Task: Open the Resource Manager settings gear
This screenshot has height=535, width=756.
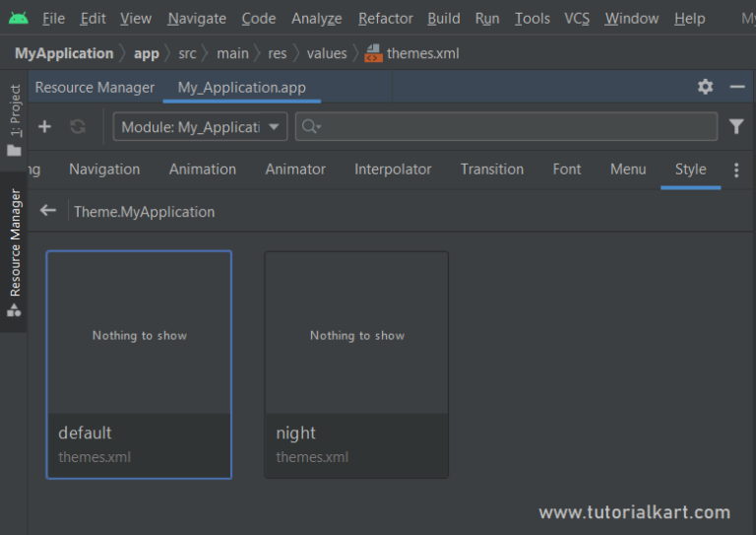Action: pyautogui.click(x=705, y=87)
